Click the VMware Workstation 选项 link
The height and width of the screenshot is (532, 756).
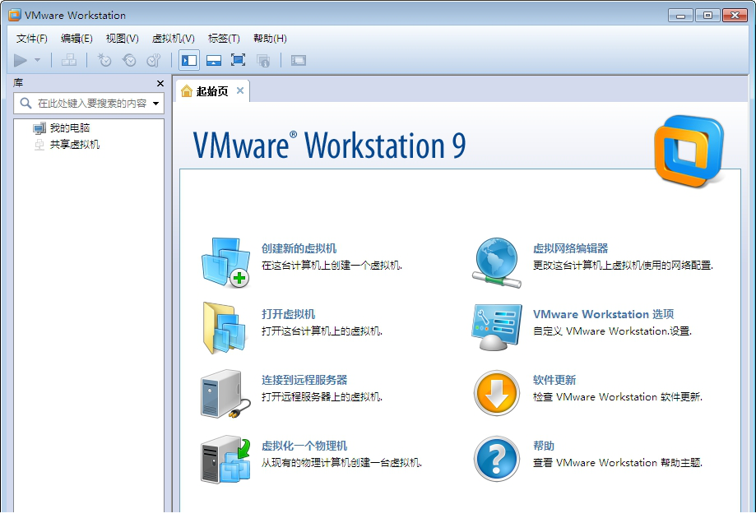point(603,314)
